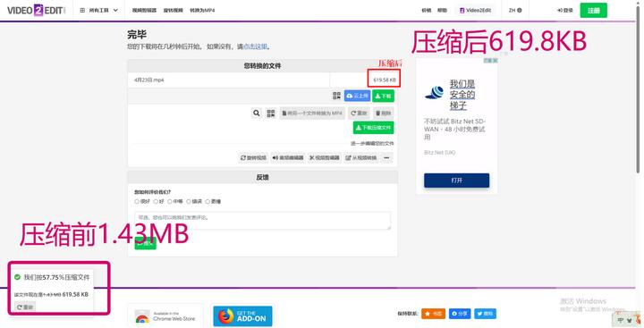Open the audio editor speaker tool button
This screenshot has height=328, width=644.
click(x=288, y=157)
